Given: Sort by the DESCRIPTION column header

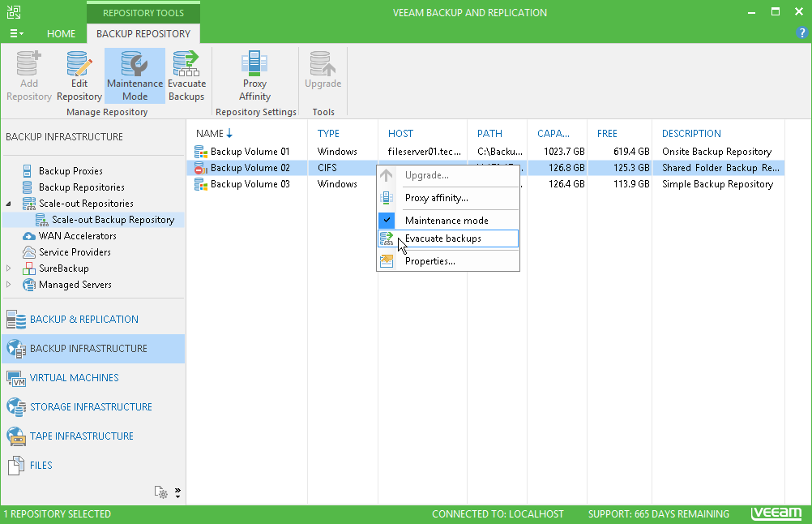Looking at the screenshot, I should click(x=691, y=134).
